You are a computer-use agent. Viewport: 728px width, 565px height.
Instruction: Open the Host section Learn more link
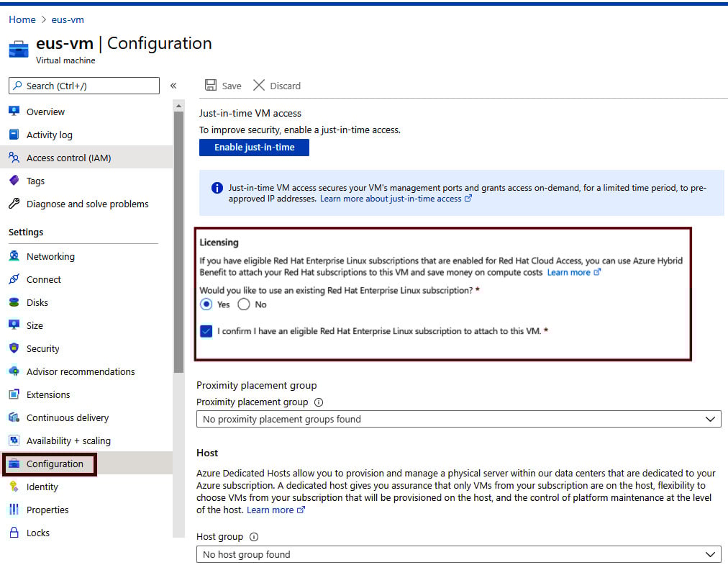[276, 510]
